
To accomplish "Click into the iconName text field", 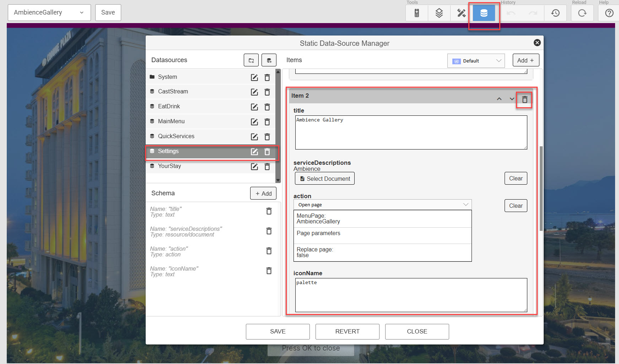I will pyautogui.click(x=411, y=295).
